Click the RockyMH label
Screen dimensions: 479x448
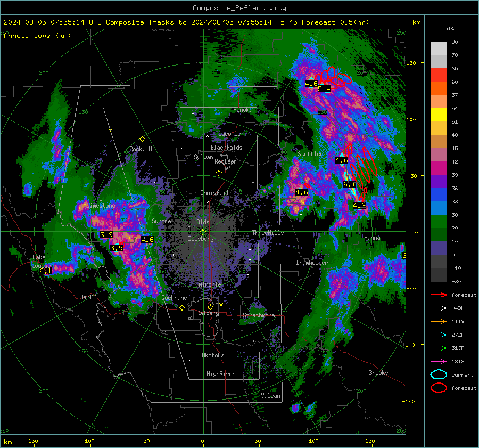[x=141, y=149]
